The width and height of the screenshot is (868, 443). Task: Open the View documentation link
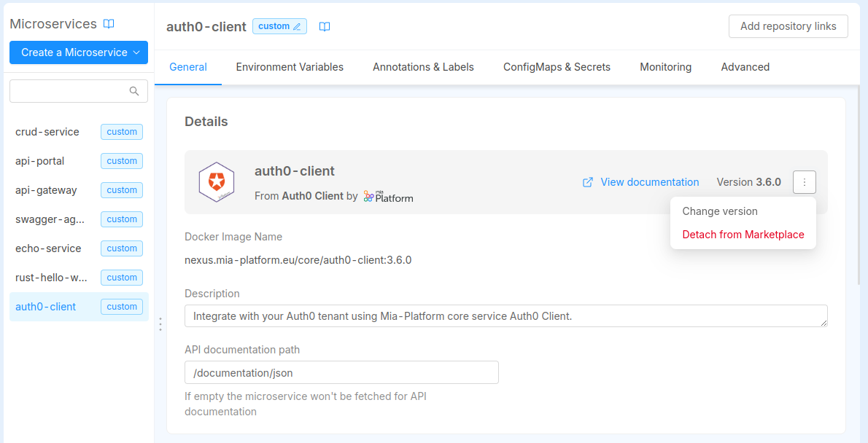point(649,182)
